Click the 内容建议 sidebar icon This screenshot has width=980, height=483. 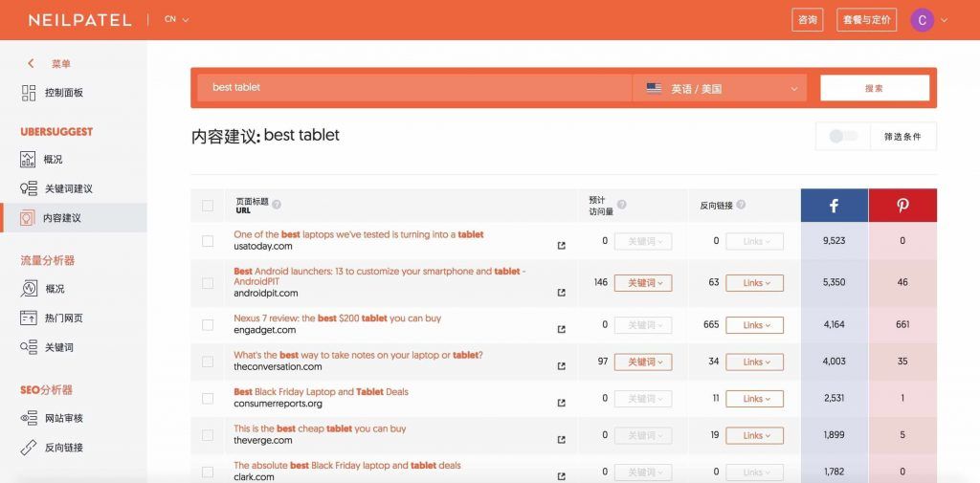coord(26,218)
